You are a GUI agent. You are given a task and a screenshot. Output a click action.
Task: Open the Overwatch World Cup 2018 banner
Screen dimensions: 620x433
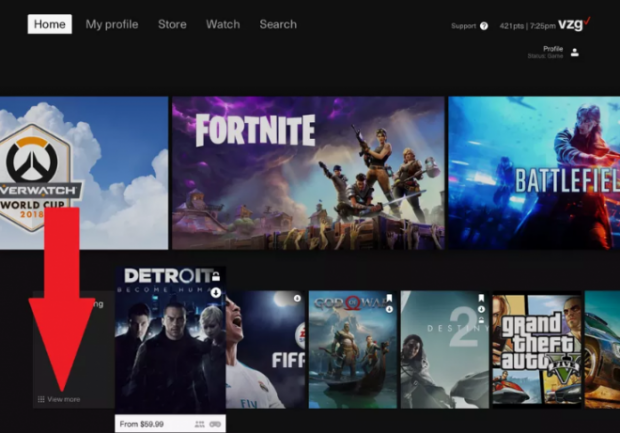click(x=84, y=173)
